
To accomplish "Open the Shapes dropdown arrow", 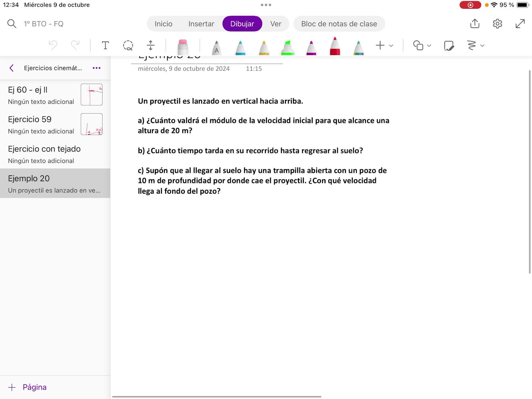I will coord(429,45).
